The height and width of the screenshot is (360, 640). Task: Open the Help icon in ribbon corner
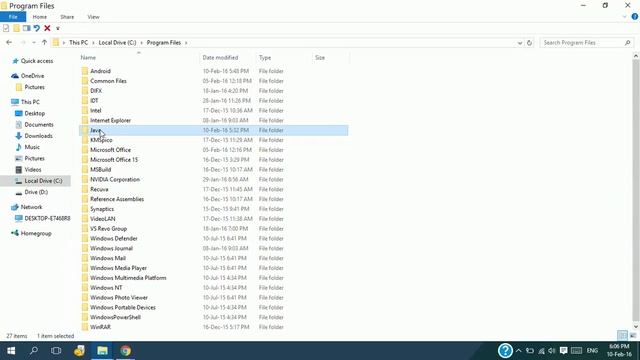(x=635, y=17)
